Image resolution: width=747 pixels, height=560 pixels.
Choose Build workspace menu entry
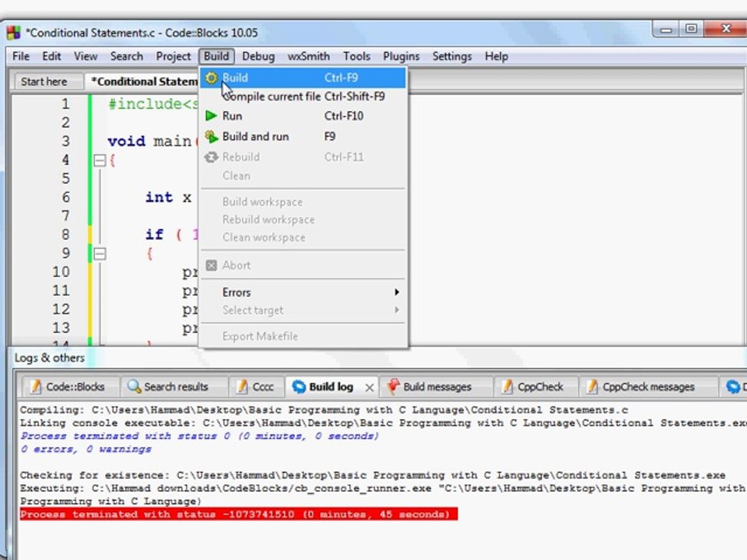tap(303, 202)
